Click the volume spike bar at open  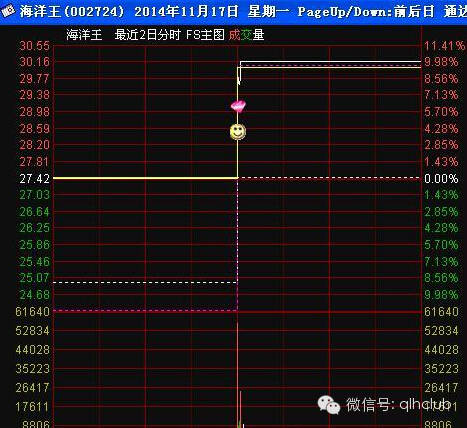[x=240, y=409]
